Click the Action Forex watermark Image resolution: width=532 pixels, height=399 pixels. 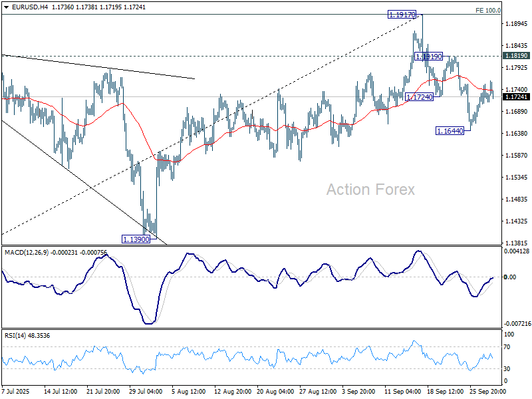pos(370,190)
